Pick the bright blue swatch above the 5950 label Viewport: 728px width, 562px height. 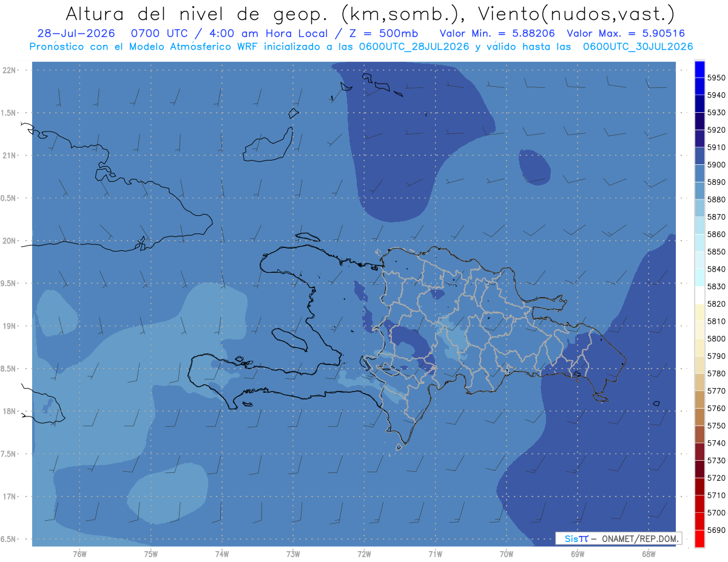point(699,69)
